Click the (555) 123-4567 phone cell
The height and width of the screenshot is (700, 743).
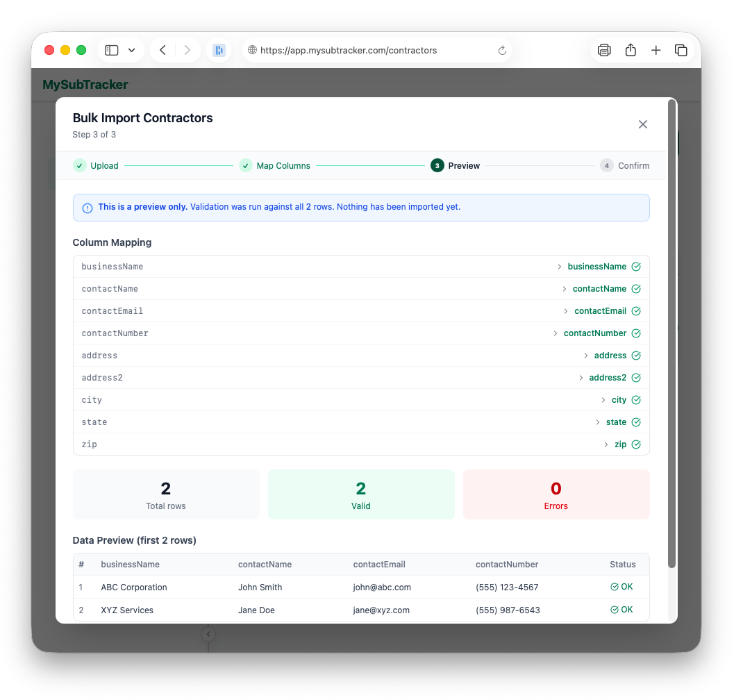pos(507,587)
